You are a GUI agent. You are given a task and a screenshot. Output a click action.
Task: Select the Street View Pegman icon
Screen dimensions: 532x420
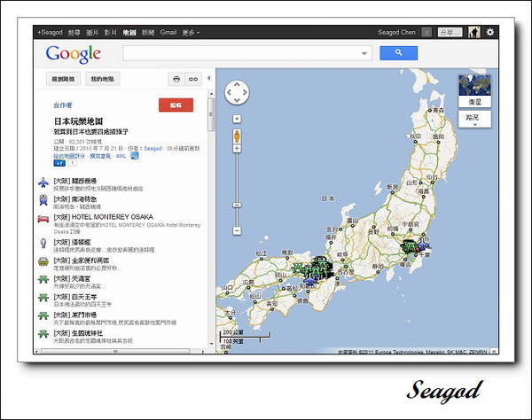(237, 136)
